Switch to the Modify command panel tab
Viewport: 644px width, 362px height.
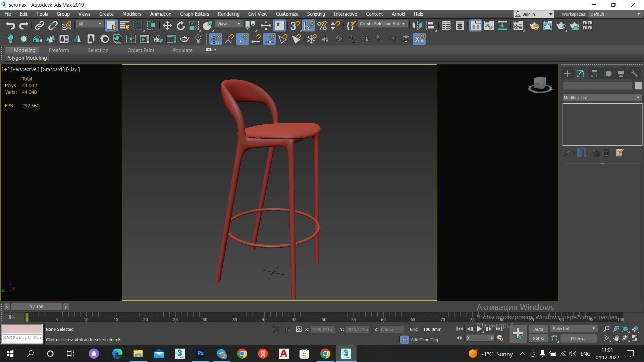coord(581,74)
